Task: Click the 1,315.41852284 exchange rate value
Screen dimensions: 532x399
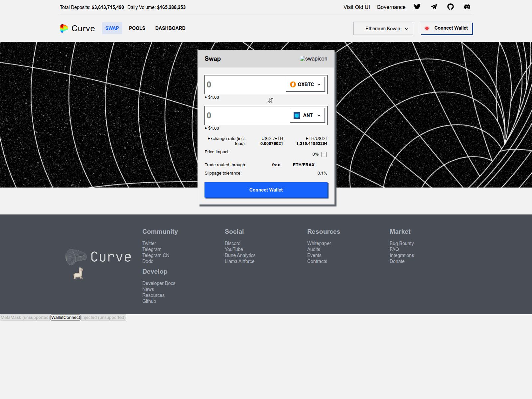Action: pyautogui.click(x=312, y=144)
